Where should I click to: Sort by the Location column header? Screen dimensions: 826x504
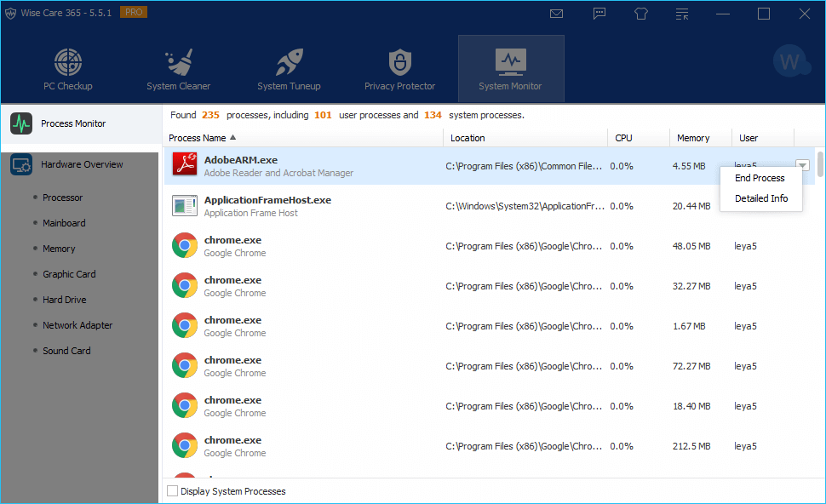[x=525, y=138]
